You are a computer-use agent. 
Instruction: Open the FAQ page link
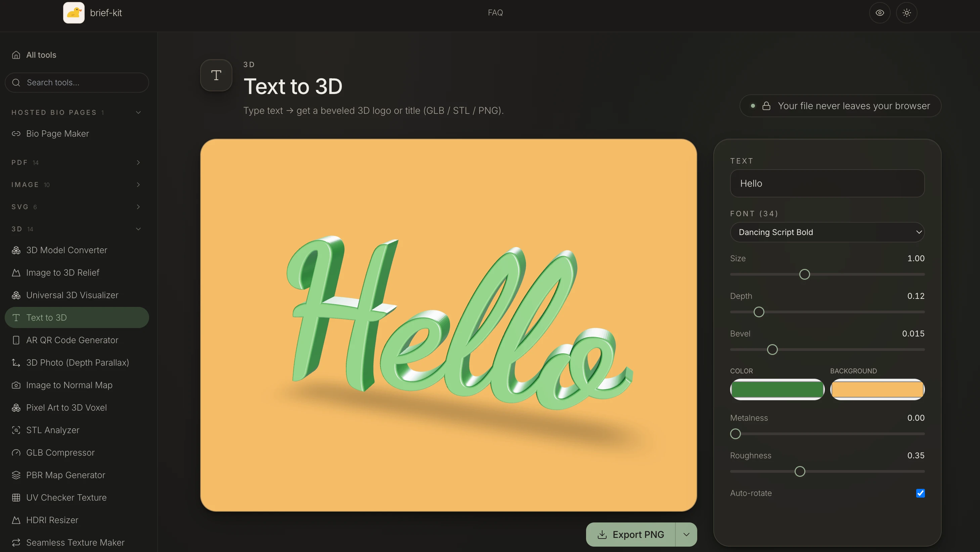495,12
